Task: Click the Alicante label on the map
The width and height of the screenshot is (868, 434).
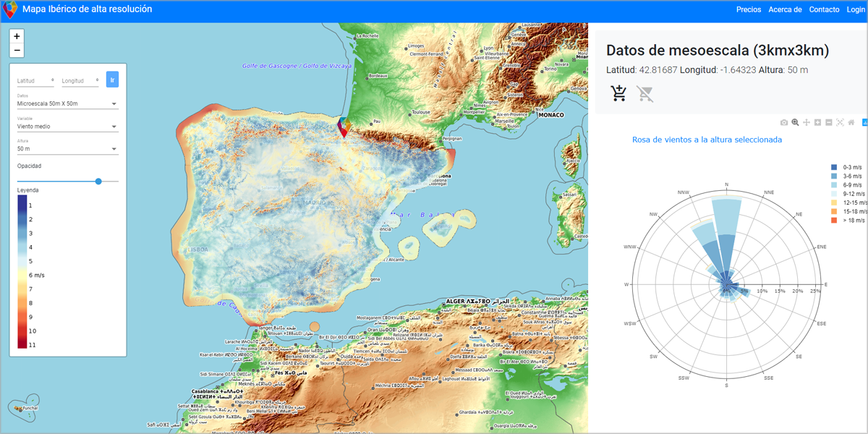Action: (x=396, y=259)
